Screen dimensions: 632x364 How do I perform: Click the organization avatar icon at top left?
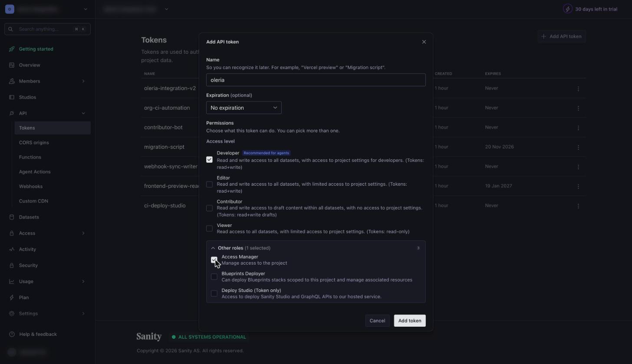point(10,9)
